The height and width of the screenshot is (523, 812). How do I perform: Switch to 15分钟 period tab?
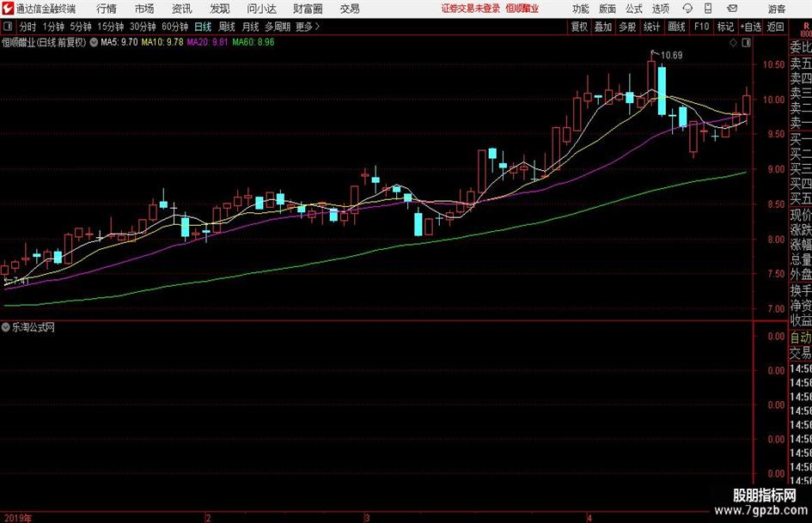pyautogui.click(x=110, y=27)
